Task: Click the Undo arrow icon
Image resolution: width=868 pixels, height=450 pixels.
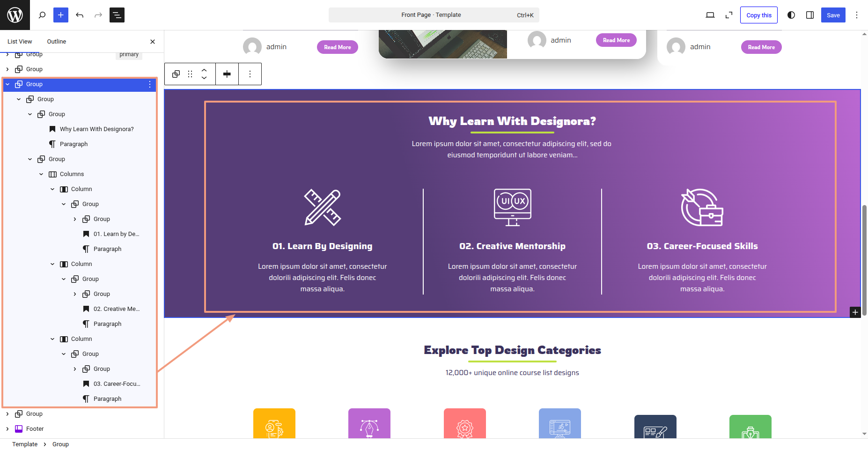Action: point(80,15)
